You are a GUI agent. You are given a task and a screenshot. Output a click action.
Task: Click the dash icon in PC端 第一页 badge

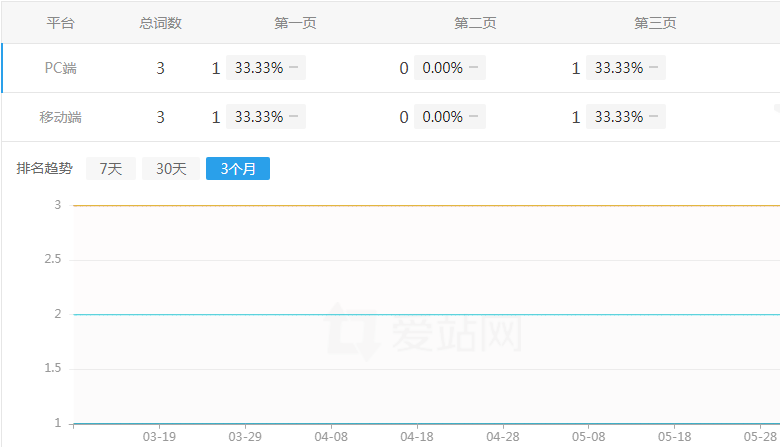(x=294, y=68)
